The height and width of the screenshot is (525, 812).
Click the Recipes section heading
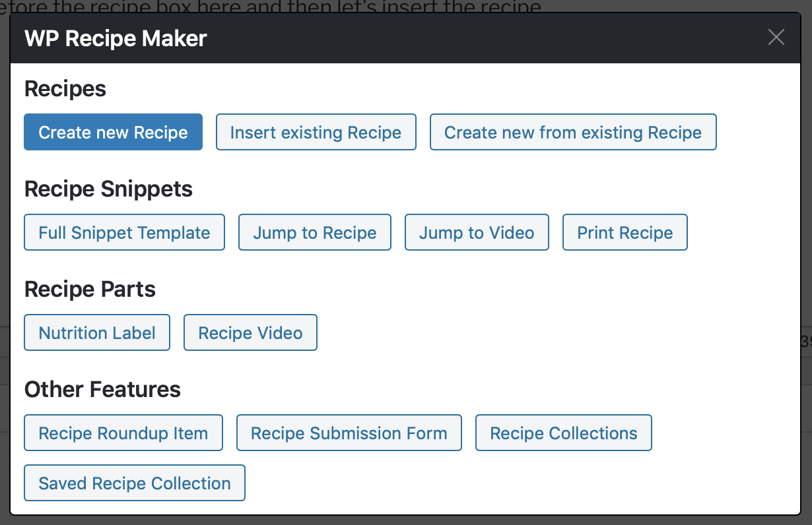(x=65, y=89)
